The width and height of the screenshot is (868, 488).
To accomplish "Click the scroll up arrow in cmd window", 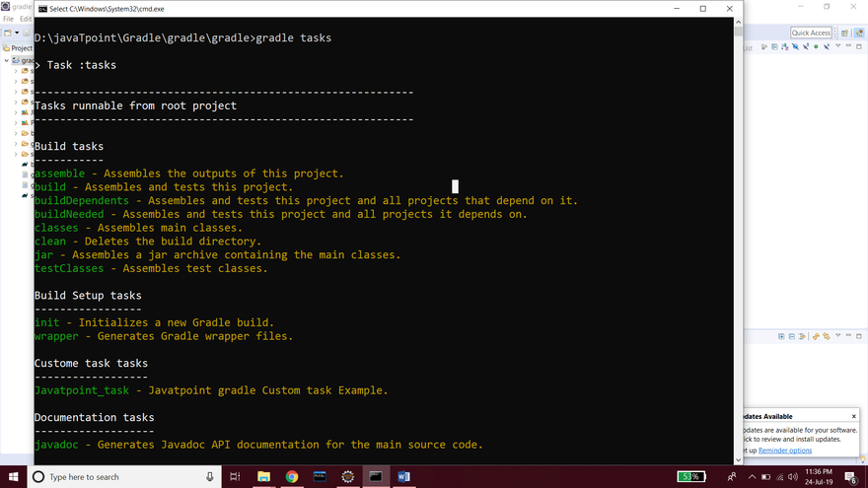I will (738, 22).
